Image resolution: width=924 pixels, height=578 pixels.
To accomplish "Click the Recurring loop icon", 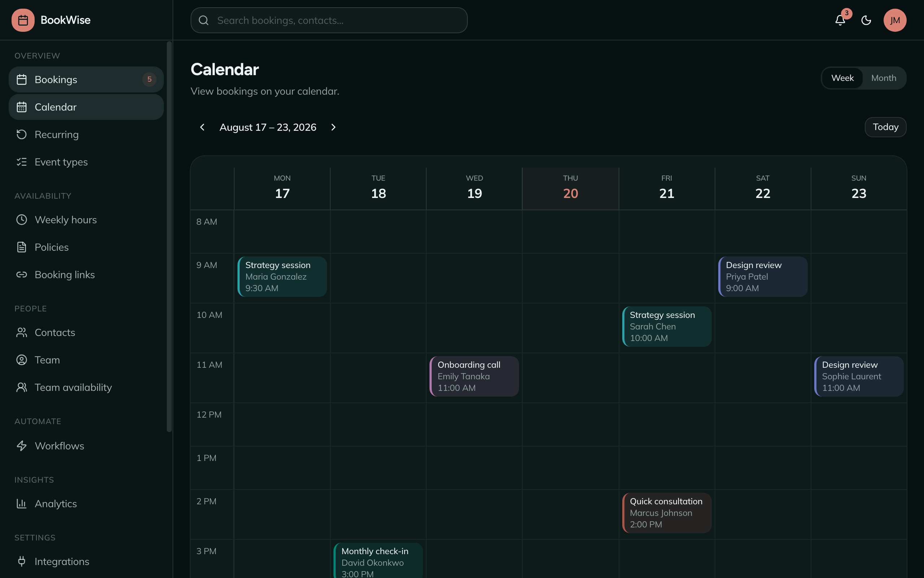I will click(x=22, y=134).
